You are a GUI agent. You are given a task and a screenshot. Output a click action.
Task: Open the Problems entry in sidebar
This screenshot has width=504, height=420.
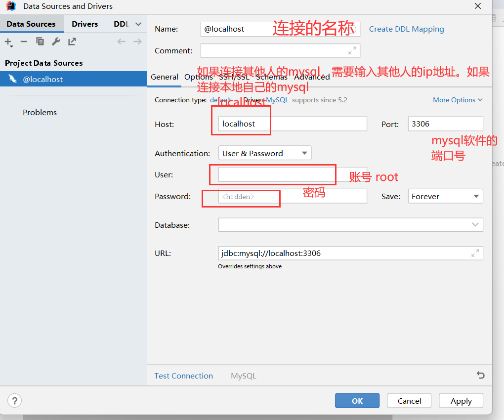click(x=40, y=113)
